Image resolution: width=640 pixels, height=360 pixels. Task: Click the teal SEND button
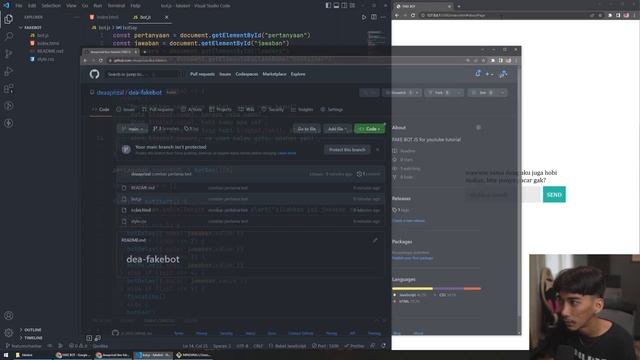click(x=554, y=195)
